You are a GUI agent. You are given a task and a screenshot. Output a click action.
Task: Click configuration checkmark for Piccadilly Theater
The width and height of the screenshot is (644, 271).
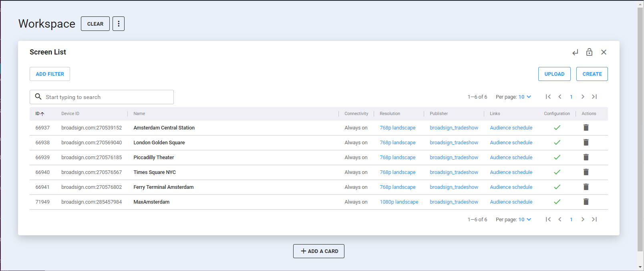(557, 157)
